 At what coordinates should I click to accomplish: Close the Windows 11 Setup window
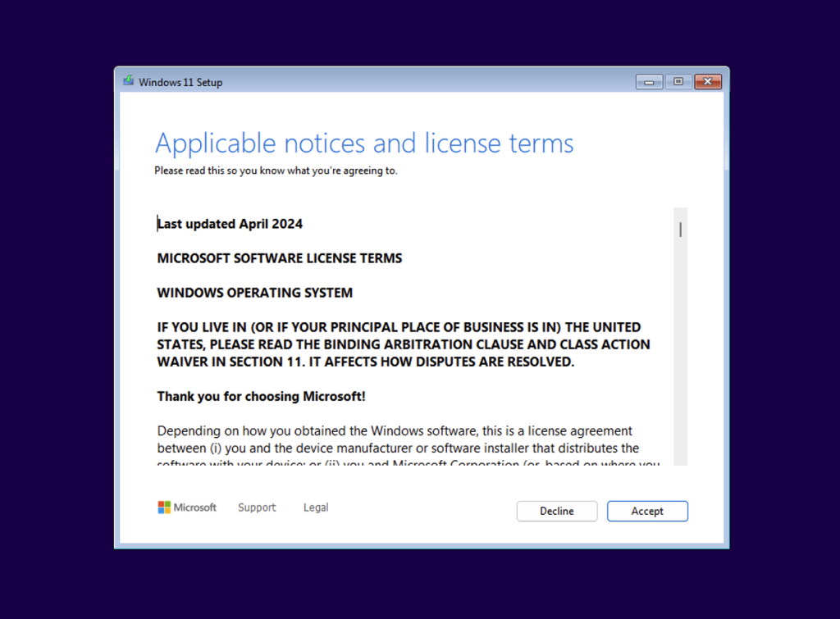(707, 82)
